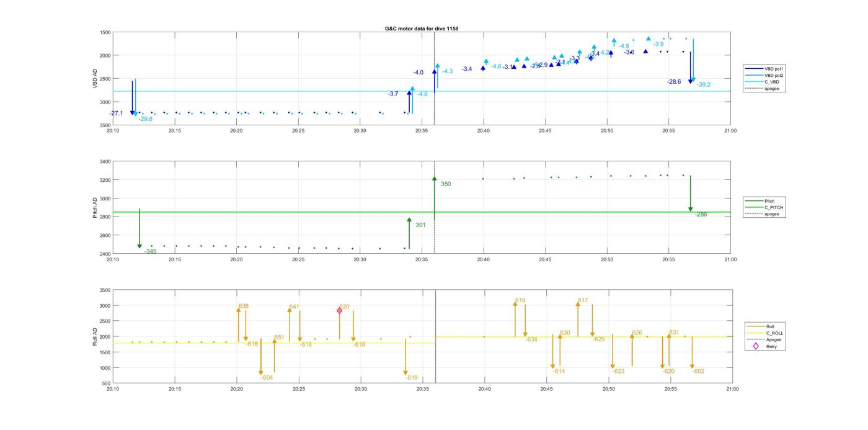Click the '-629' roll data label
The width and height of the screenshot is (868, 430).
coord(598,339)
